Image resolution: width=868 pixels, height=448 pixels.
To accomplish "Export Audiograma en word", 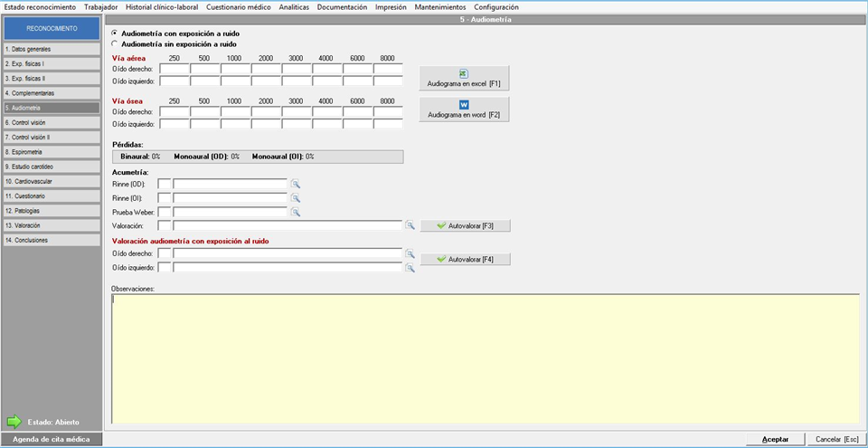I will coord(464,110).
